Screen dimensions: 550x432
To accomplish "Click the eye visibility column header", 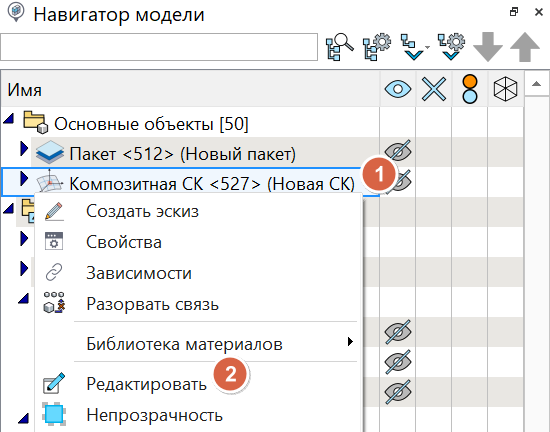I will click(x=398, y=89).
